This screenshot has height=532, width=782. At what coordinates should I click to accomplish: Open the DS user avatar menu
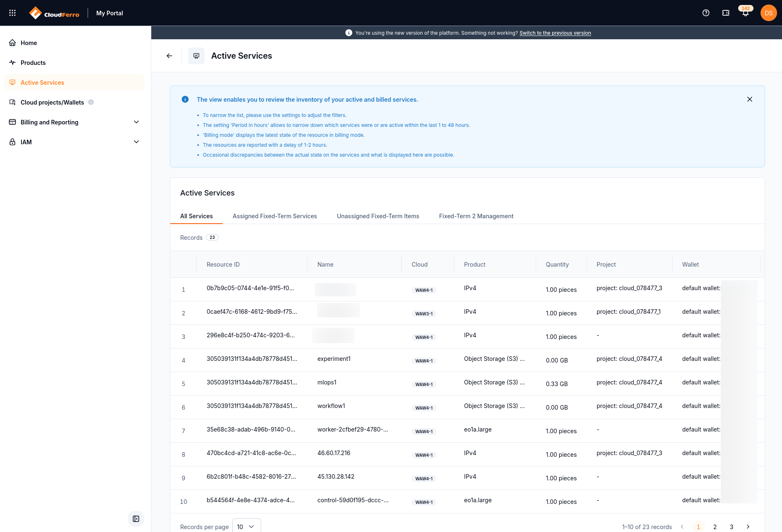point(769,13)
